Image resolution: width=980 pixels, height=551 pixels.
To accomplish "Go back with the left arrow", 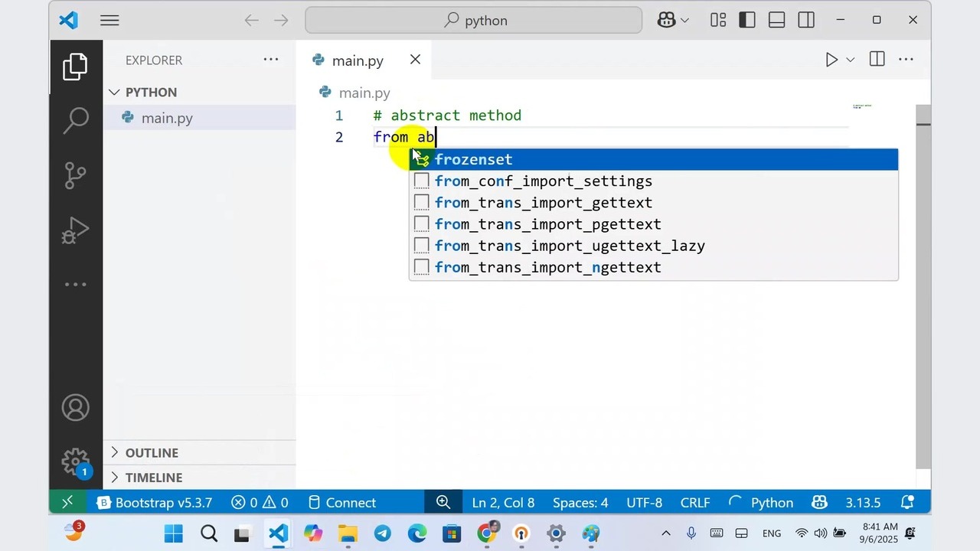I will tap(251, 21).
